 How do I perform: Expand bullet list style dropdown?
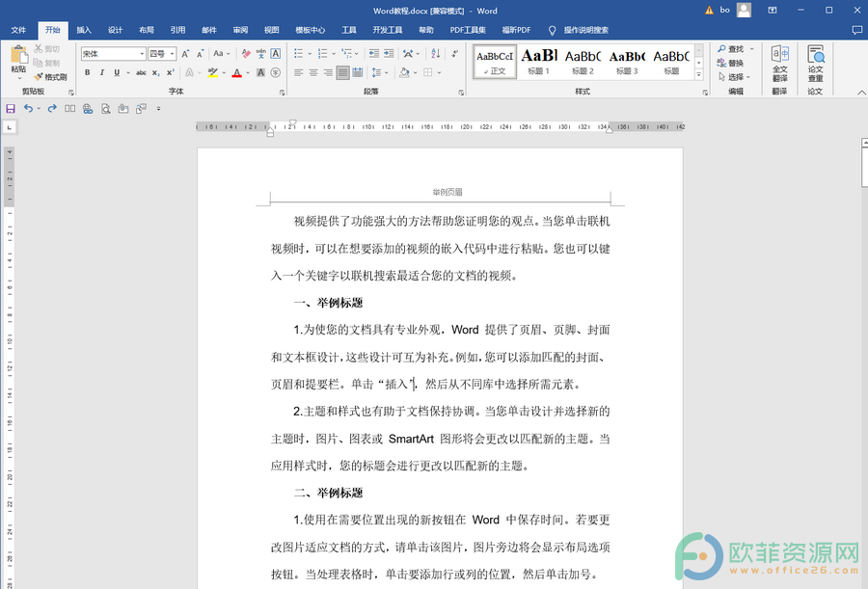point(310,54)
